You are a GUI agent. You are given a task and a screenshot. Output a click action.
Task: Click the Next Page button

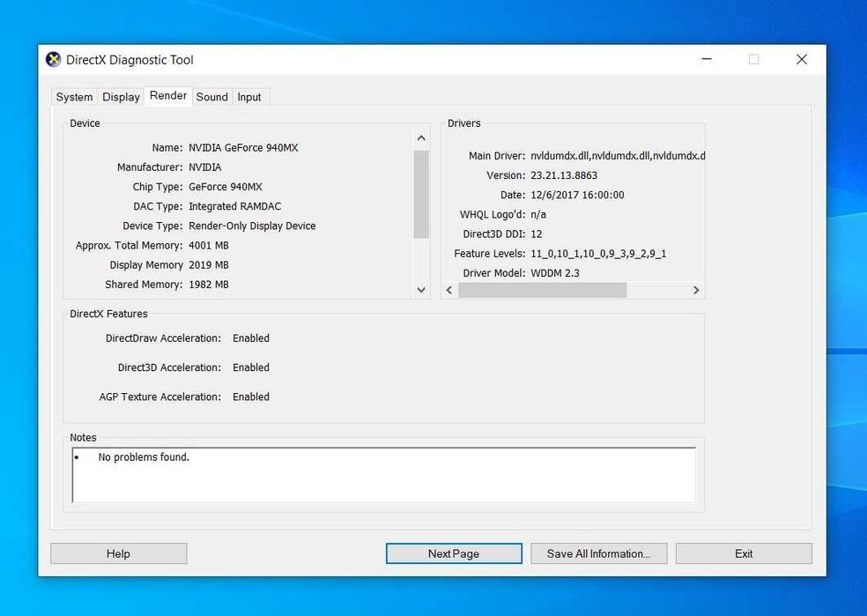[x=454, y=553]
